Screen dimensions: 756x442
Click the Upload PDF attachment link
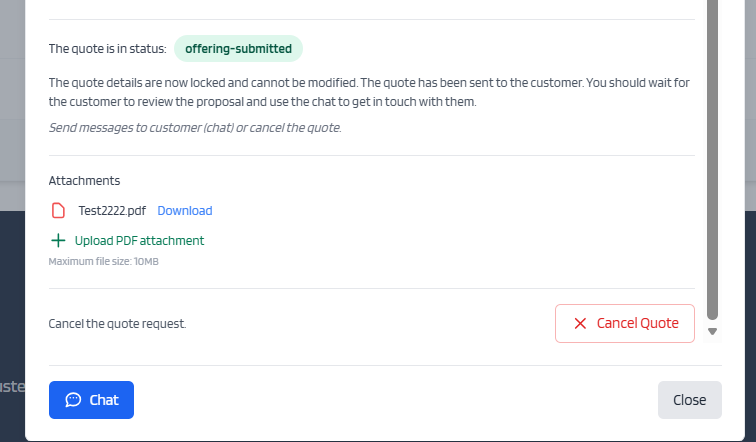[x=139, y=241]
